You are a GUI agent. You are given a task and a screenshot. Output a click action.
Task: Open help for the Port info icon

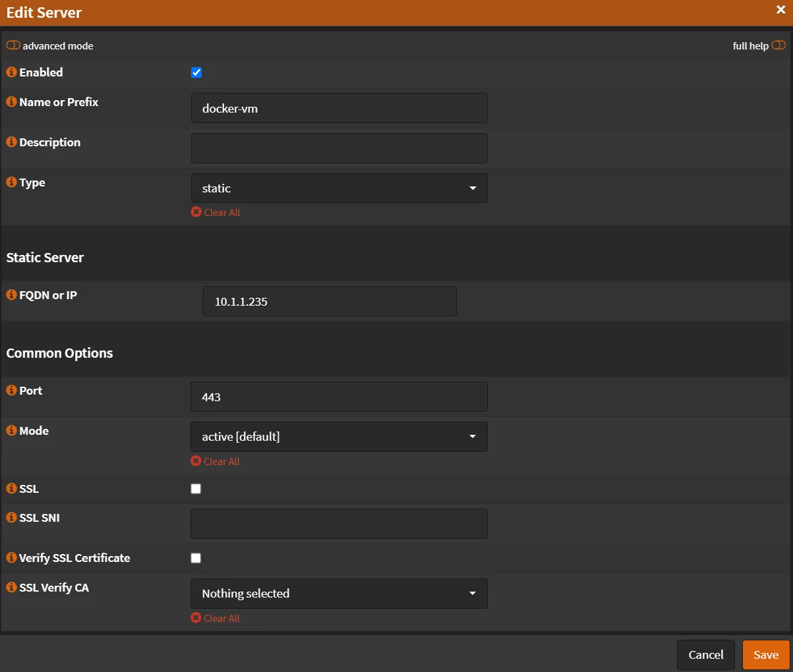(11, 391)
